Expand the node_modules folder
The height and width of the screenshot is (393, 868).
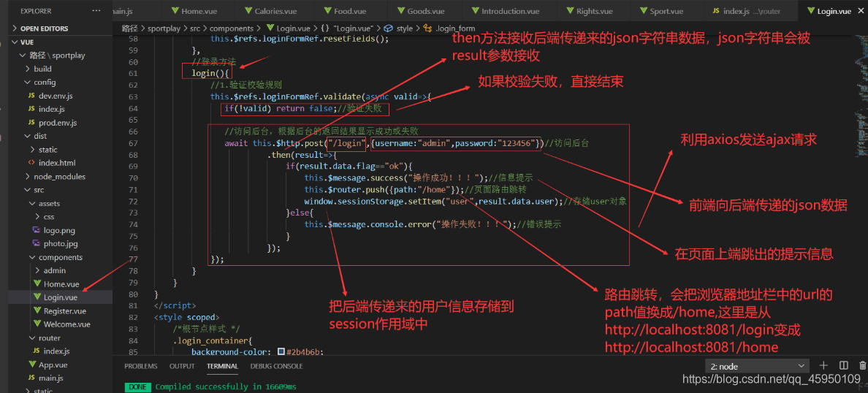tap(61, 177)
